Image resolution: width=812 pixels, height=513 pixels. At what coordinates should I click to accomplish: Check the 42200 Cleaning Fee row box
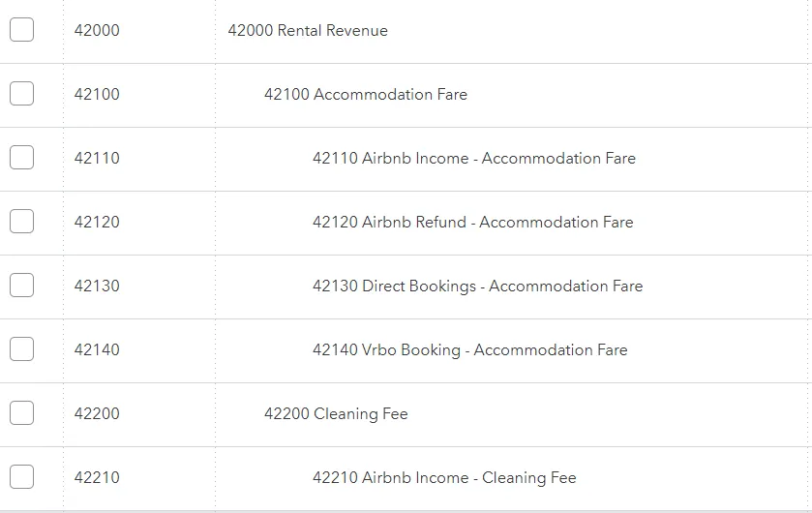pyautogui.click(x=21, y=413)
